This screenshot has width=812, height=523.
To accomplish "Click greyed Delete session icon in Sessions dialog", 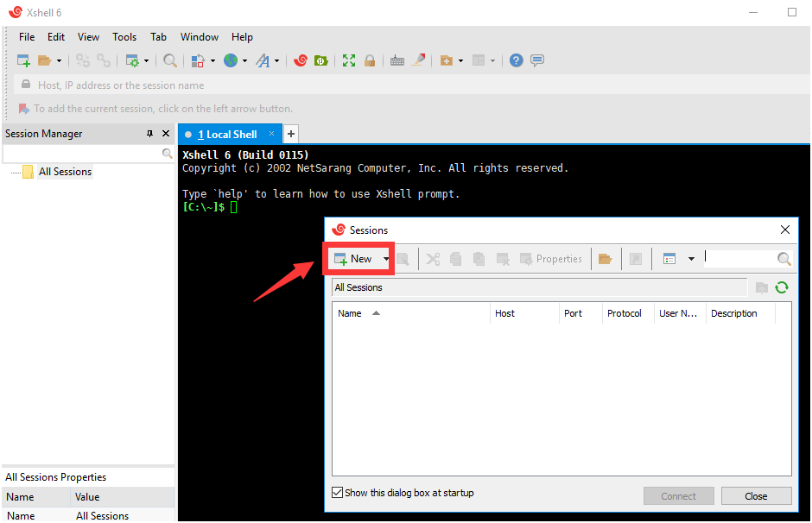I will point(503,259).
